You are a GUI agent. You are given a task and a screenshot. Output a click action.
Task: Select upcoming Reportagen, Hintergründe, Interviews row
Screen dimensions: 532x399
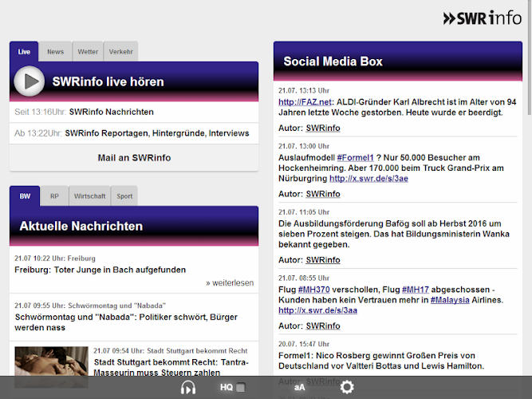pos(134,133)
